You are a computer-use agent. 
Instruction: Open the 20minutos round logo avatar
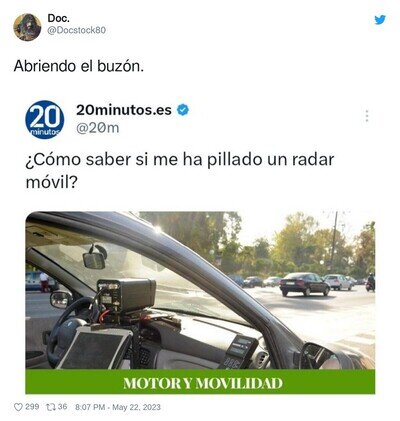(45, 119)
